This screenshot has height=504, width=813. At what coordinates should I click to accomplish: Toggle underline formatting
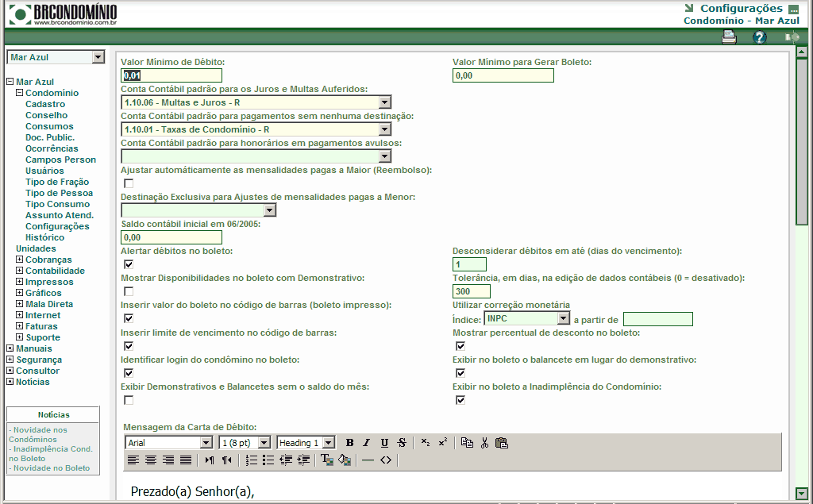[384, 443]
